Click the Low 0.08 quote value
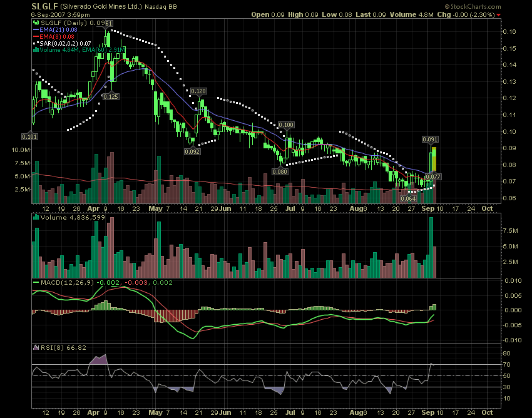Viewport: 532px width, 418px height. 337,14
